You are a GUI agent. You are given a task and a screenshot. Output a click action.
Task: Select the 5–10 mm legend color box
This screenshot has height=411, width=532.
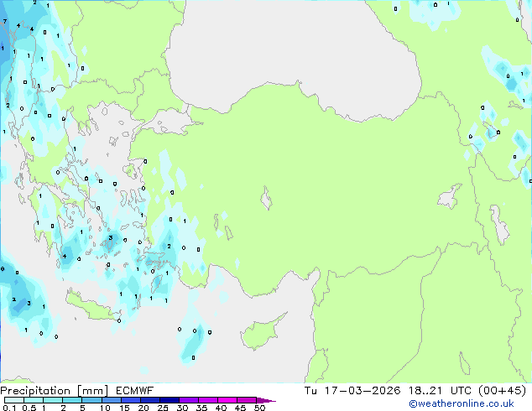[91, 400]
